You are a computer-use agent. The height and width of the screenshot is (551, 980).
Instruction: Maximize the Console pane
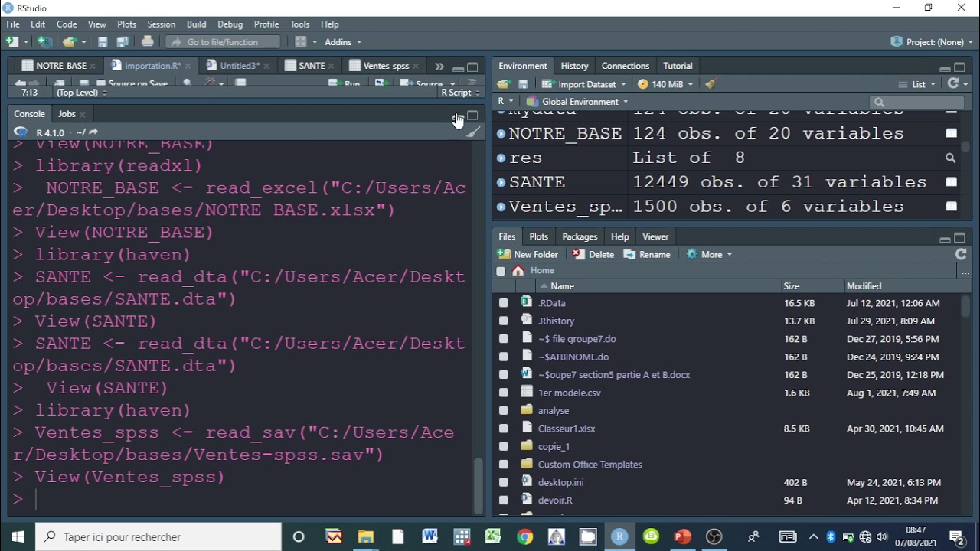click(x=472, y=116)
